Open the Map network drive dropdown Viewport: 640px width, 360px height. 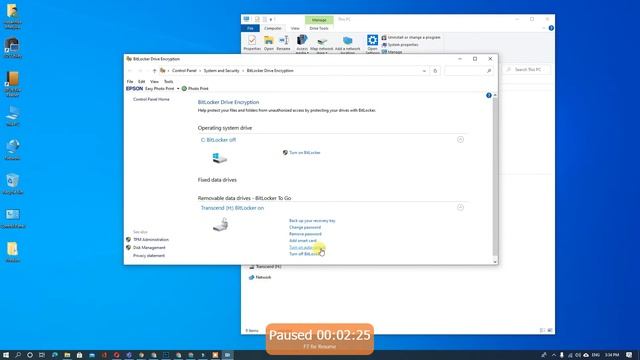coord(322,44)
